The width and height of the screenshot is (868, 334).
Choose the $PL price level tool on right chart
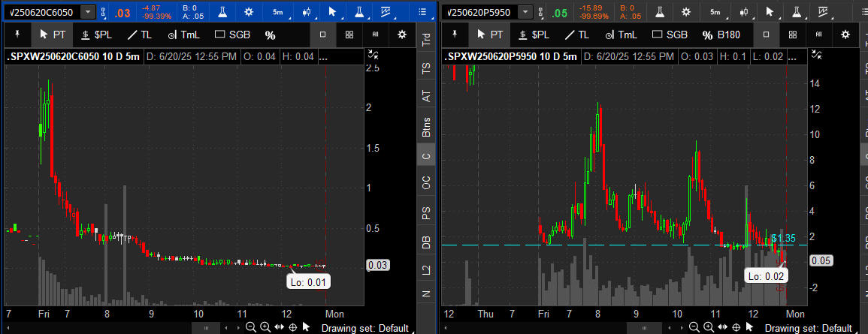coord(534,35)
